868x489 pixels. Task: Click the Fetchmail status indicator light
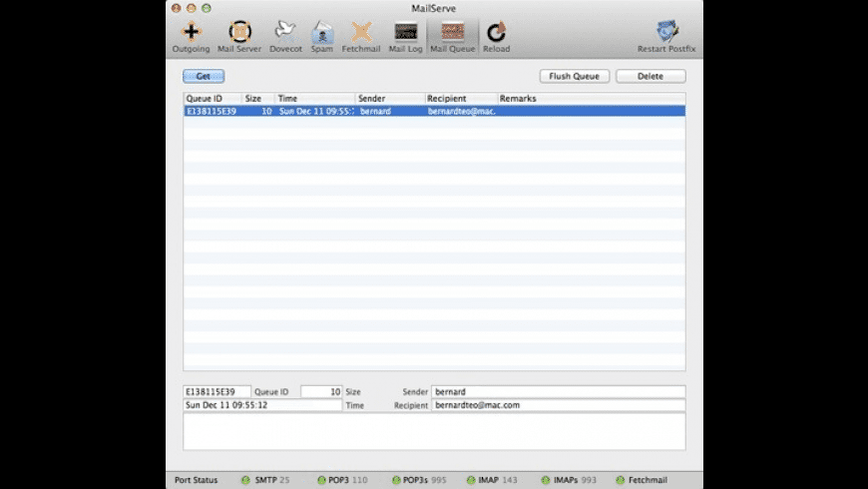(620, 480)
